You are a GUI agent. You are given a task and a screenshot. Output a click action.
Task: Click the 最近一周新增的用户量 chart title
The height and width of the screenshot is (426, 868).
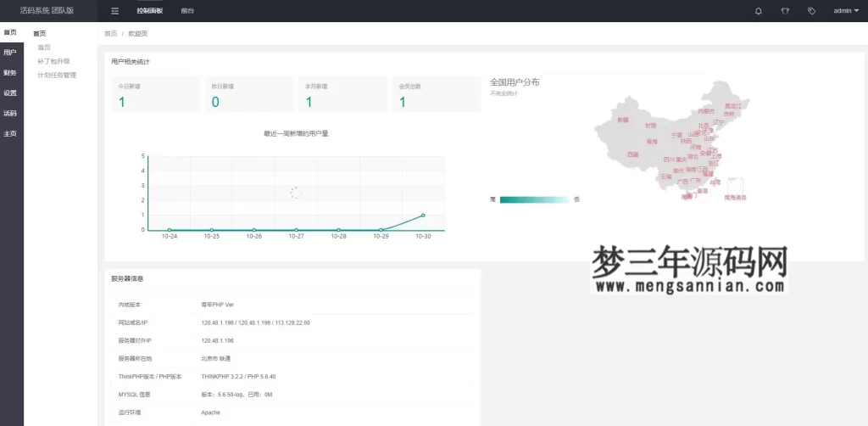296,133
